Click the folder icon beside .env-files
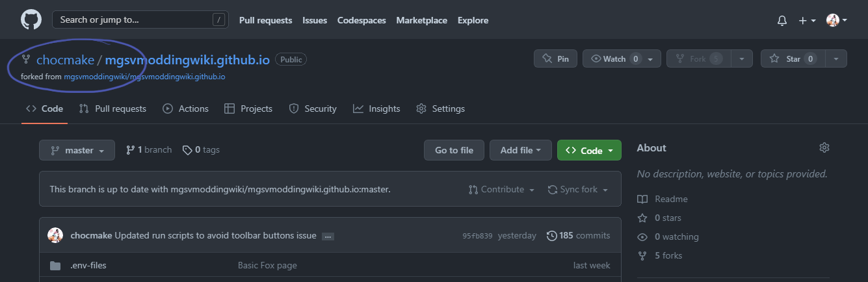The width and height of the screenshot is (868, 282). point(55,265)
